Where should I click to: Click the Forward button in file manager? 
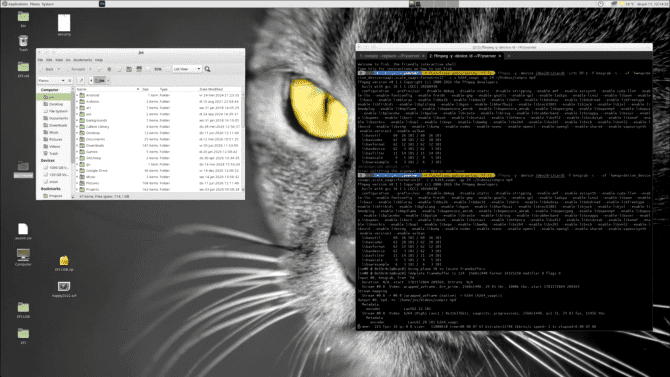tap(76, 69)
